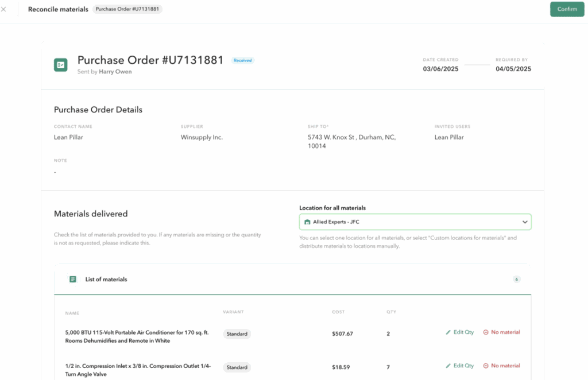
Task: Click the $18.59 cost value
Action: click(x=341, y=367)
